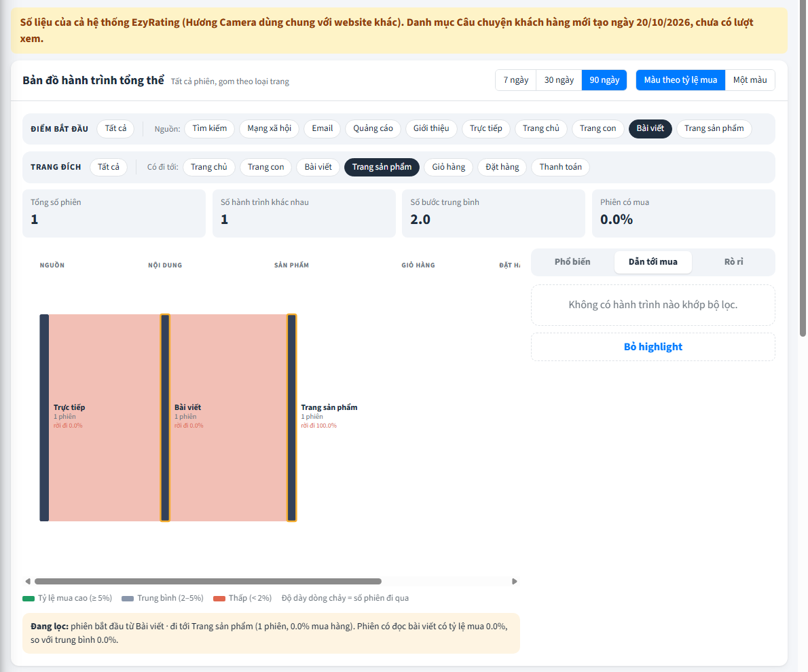This screenshot has width=808, height=672.
Task: Open the Rò rỉ tab
Action: coord(734,262)
